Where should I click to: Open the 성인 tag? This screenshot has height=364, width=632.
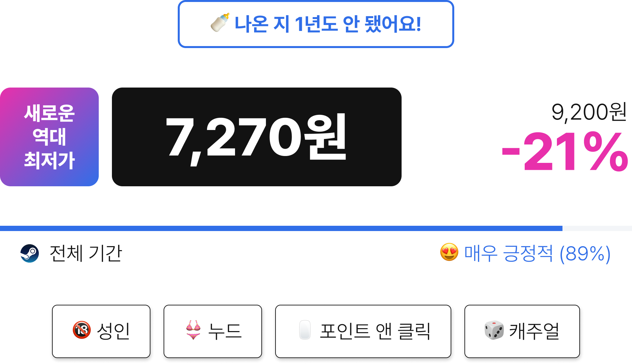coord(101,331)
